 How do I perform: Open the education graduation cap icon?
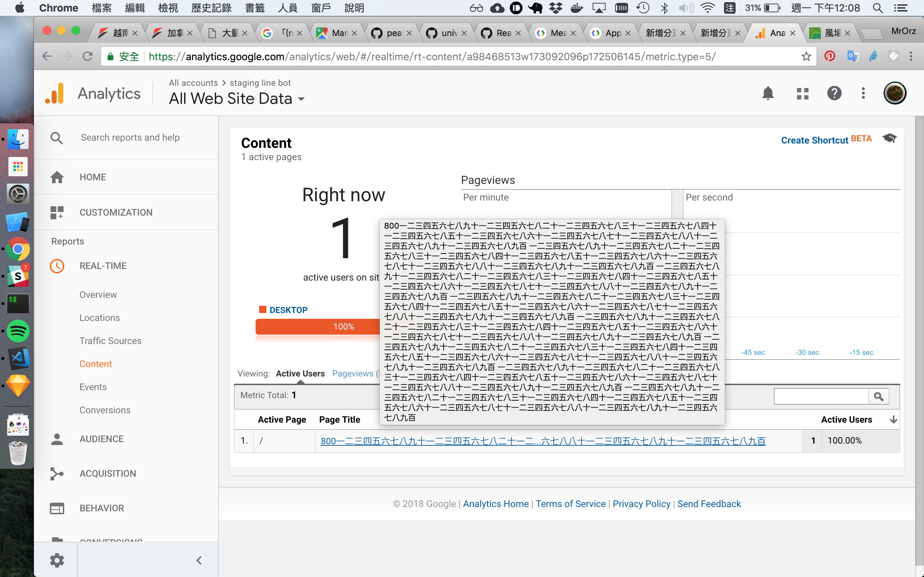890,138
